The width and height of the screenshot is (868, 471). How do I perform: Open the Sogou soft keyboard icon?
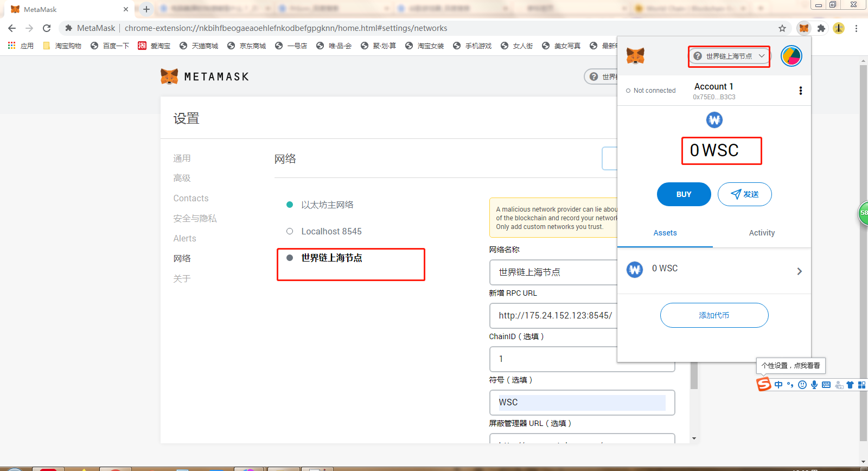[826, 385]
